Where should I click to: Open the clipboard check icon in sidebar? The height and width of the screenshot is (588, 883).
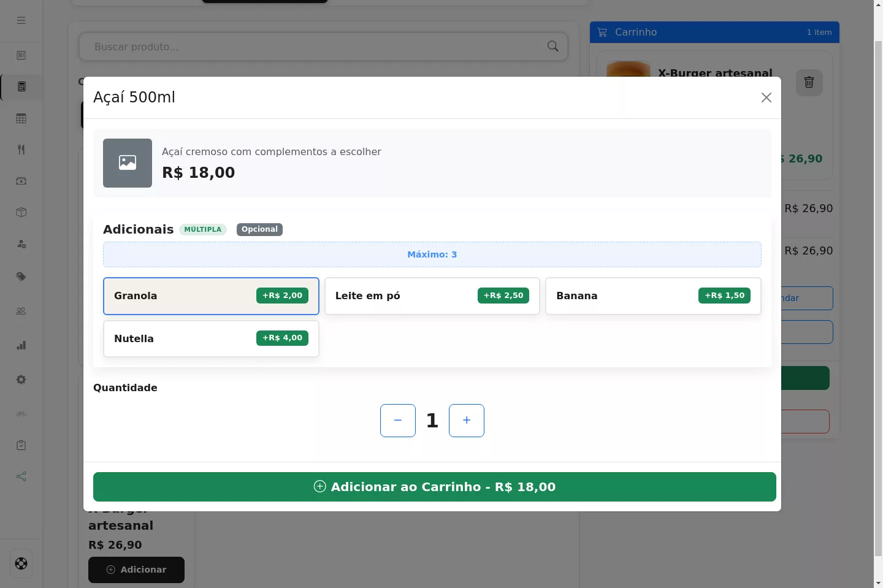point(21,445)
